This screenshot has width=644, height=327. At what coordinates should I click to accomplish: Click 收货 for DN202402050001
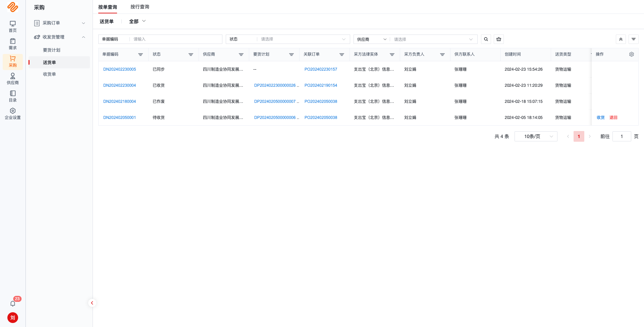tap(600, 118)
